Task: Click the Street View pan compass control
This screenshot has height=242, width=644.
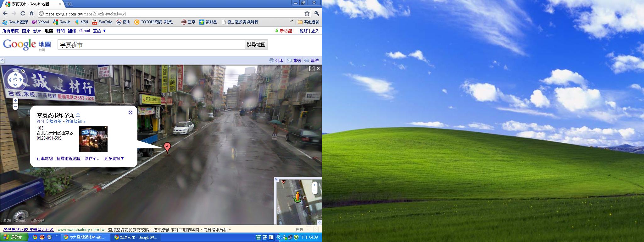Action: 15,79
